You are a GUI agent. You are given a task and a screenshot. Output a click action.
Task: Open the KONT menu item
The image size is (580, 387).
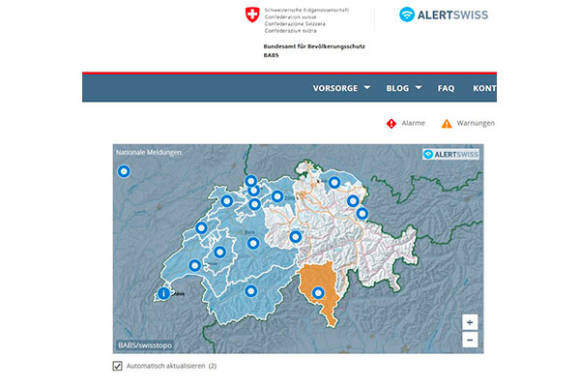tap(484, 88)
